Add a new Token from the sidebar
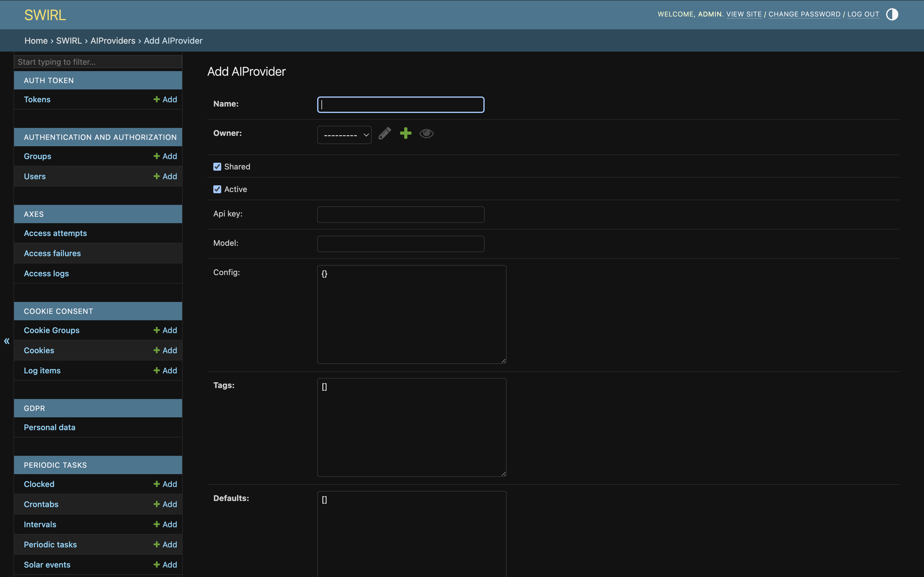The image size is (924, 577). [x=165, y=99]
